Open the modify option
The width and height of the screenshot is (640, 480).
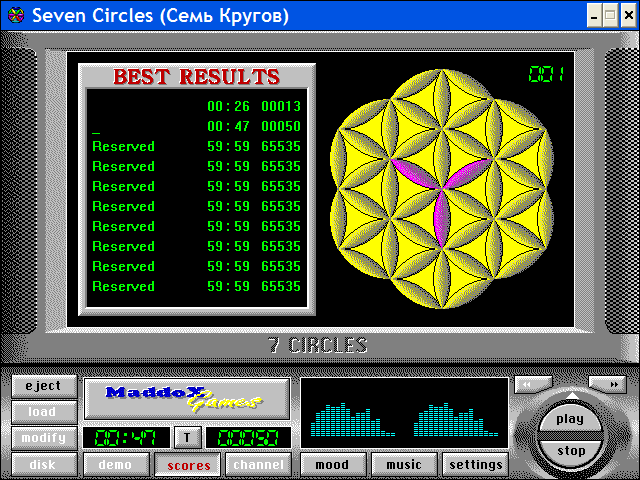[43, 438]
